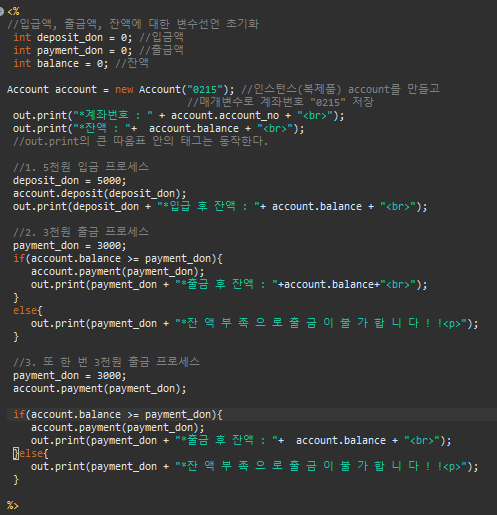Click the comment '//3. 또 한 번 3천원 출금 프로세스'
Viewport: 497px width, 515px height.
(106, 362)
